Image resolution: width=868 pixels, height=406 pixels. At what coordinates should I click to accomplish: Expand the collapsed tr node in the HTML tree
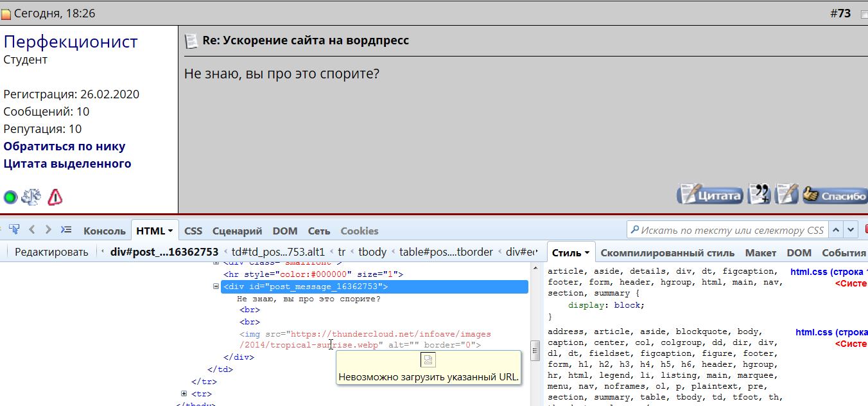pos(184,393)
